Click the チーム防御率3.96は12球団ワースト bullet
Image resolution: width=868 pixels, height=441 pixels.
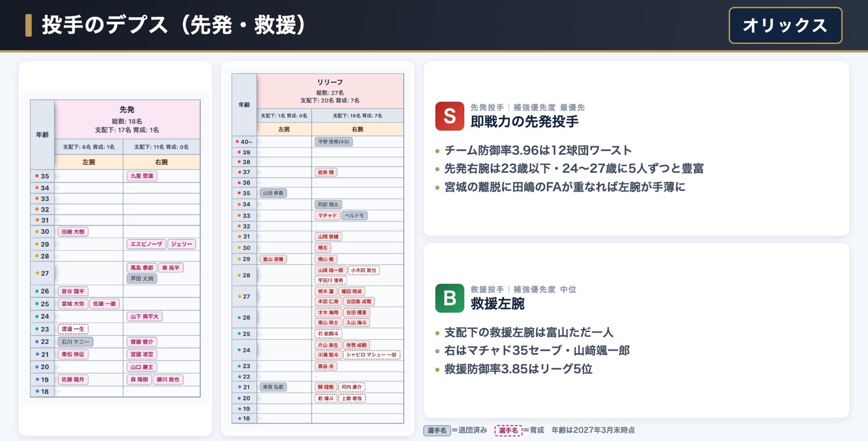(x=538, y=151)
